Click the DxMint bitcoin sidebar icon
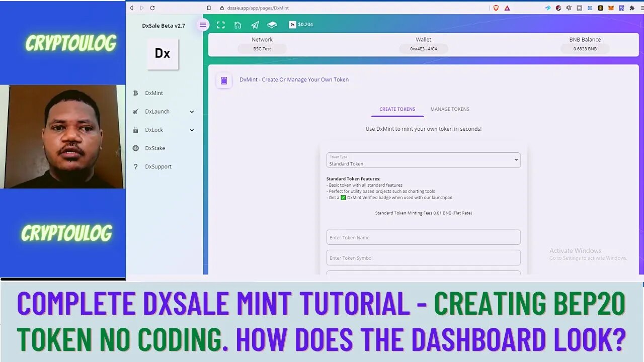Viewport: 644px width, 362px height. (135, 93)
